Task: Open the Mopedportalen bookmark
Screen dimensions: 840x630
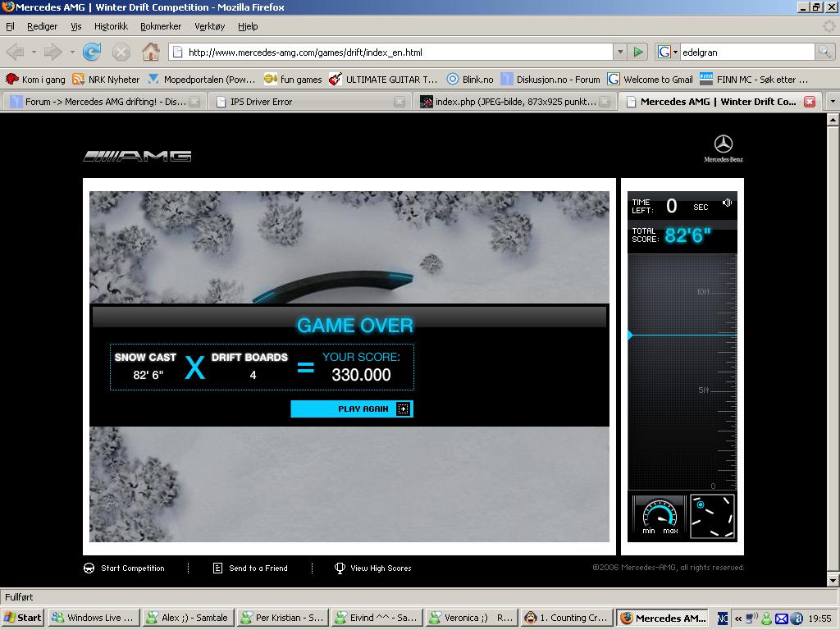Action: pyautogui.click(x=202, y=80)
